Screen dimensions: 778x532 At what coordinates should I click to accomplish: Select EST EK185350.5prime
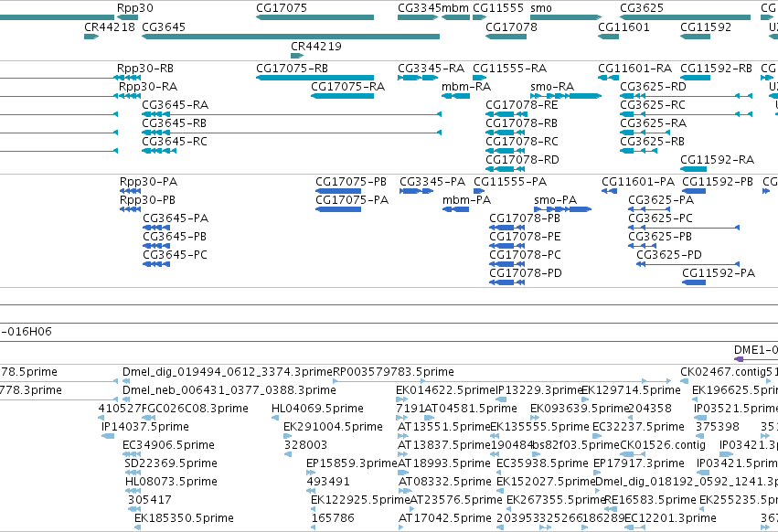137,527
